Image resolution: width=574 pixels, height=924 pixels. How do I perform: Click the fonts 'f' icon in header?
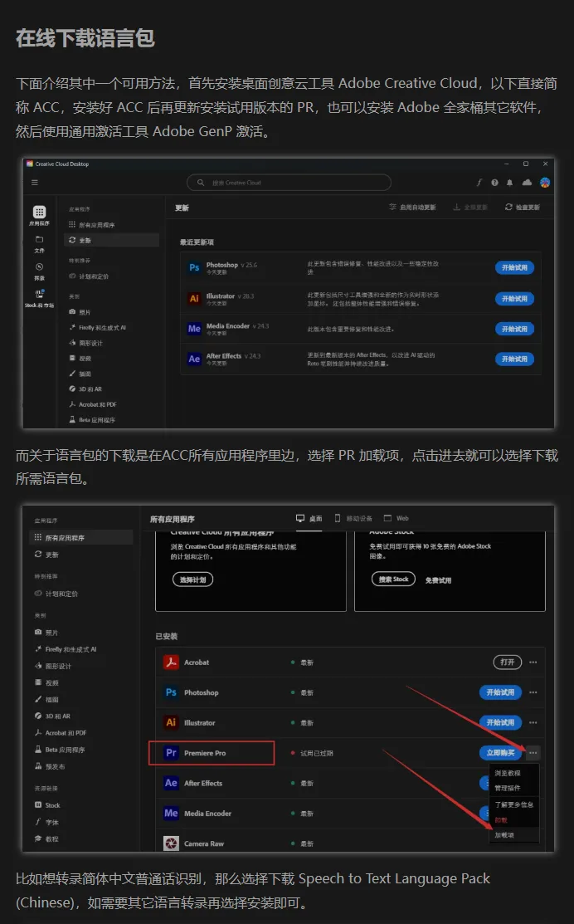[479, 183]
